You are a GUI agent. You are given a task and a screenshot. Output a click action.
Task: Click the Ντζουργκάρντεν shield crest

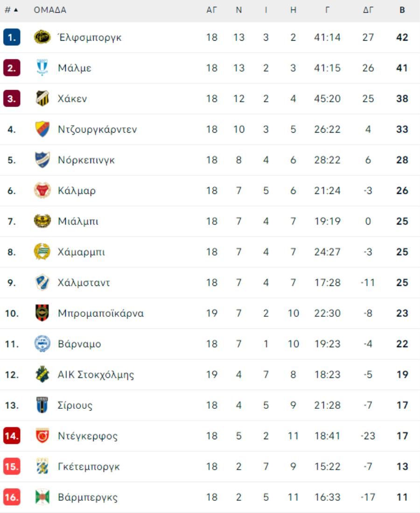point(42,129)
